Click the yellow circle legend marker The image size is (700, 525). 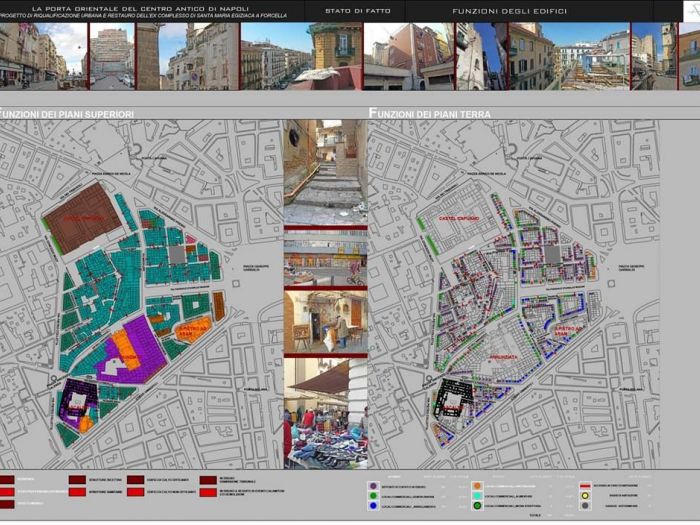(585, 496)
